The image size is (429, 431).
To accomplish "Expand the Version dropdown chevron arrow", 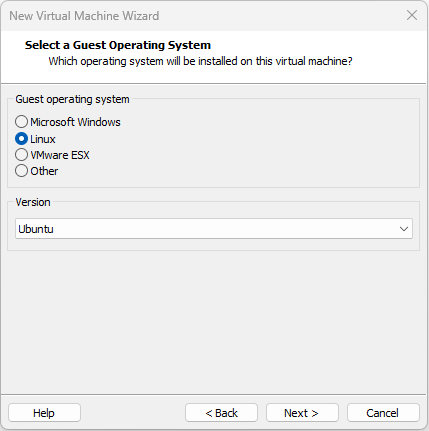I will (404, 229).
